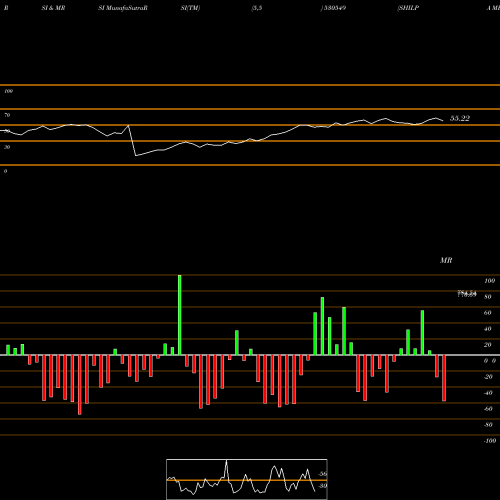The height and width of the screenshot is (500, 500).
Task: Click the MR axis label 60
Action: pos(488,313)
